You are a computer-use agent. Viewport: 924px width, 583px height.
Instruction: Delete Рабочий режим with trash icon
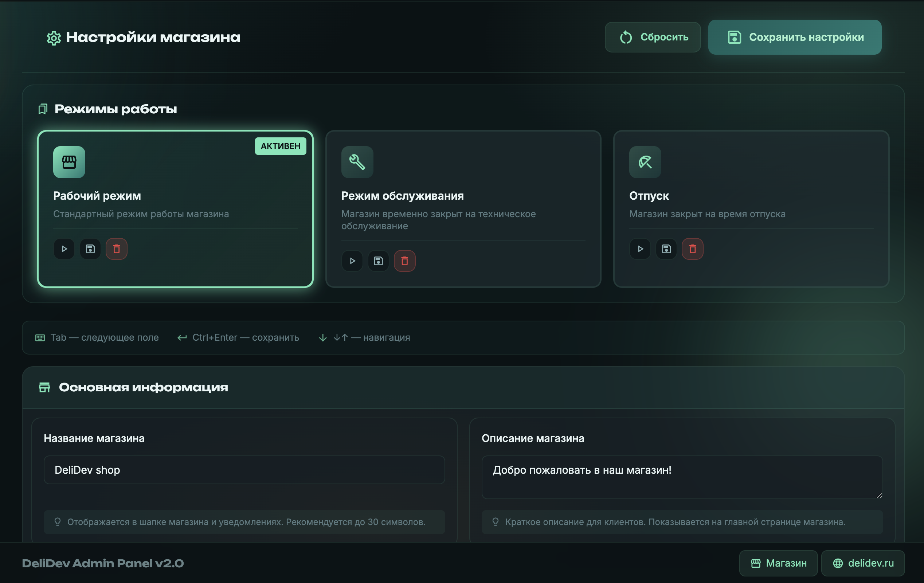[116, 249]
